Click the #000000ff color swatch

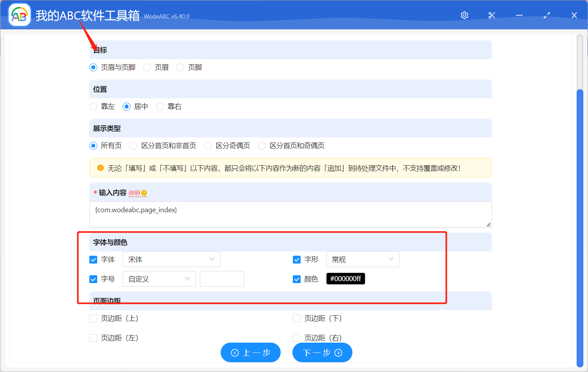click(345, 278)
